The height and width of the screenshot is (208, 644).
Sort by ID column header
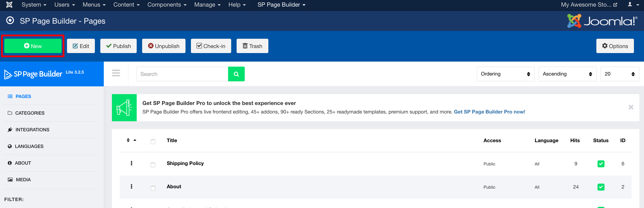[x=623, y=140]
